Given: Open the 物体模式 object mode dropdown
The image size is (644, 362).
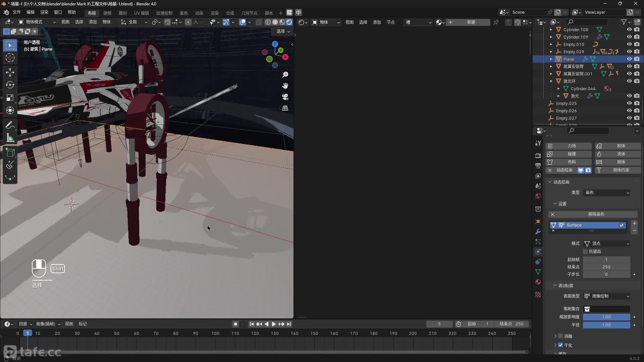Looking at the screenshot, I should pyautogui.click(x=37, y=22).
